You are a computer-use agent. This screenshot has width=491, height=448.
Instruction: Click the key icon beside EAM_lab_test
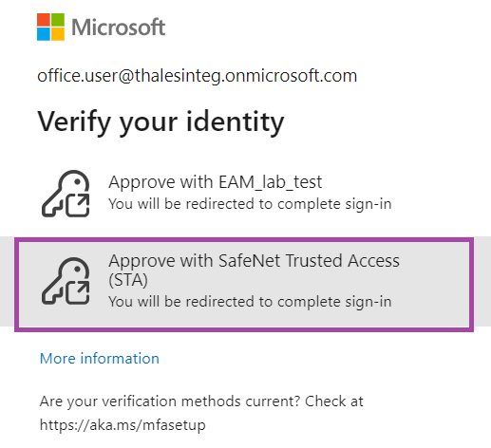coord(66,194)
